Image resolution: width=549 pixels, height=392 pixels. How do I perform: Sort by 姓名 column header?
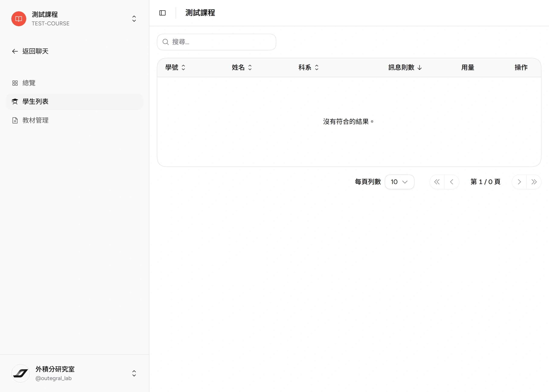242,67
